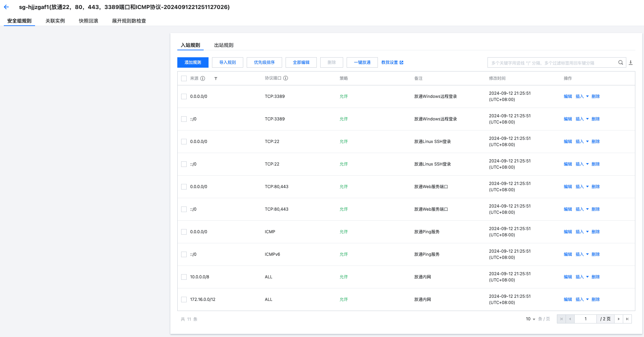The height and width of the screenshot is (337, 644).
Task: Click the 添加规则 button
Action: [x=193, y=62]
